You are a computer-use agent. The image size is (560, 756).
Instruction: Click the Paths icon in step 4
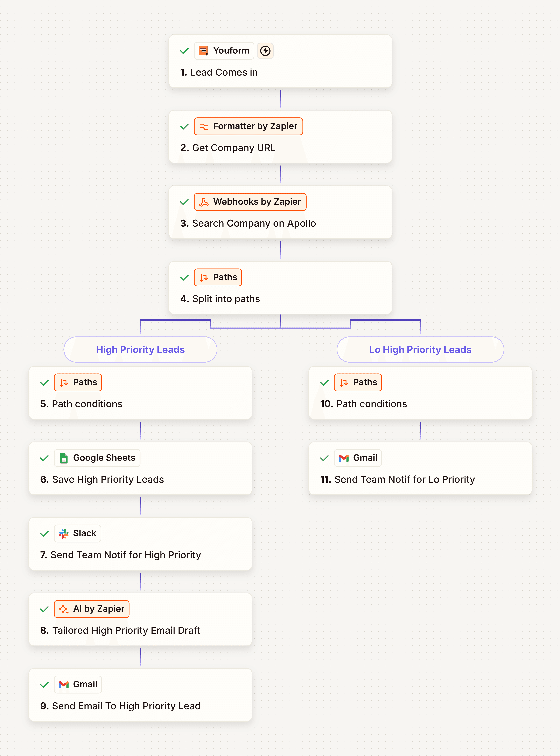tap(203, 277)
